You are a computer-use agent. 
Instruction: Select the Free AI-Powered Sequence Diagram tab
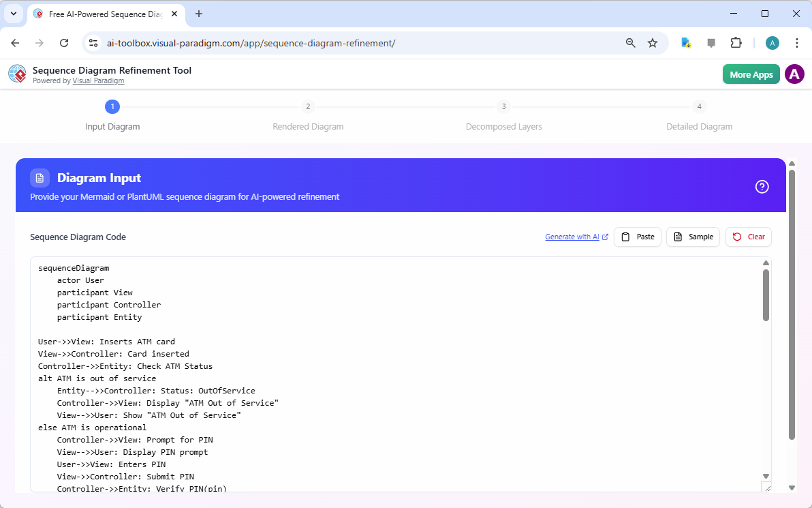[x=102, y=14]
